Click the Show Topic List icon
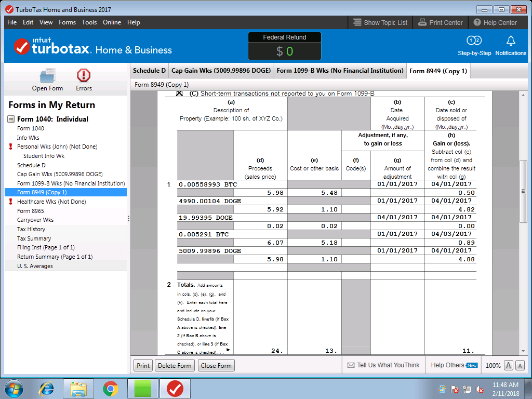This screenshot has height=399, width=532. 357,22
